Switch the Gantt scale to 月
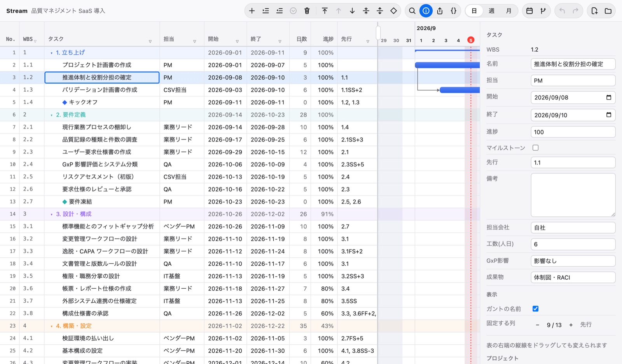 (x=508, y=11)
